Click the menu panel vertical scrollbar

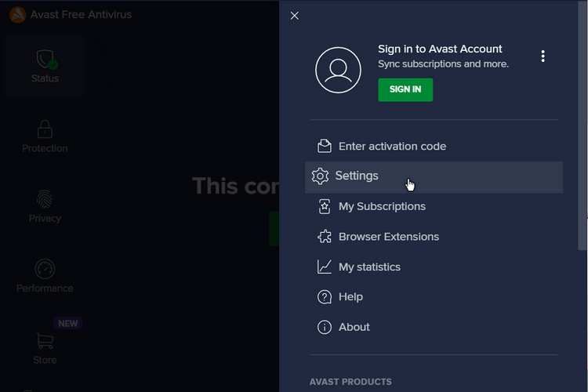pyautogui.click(x=583, y=125)
